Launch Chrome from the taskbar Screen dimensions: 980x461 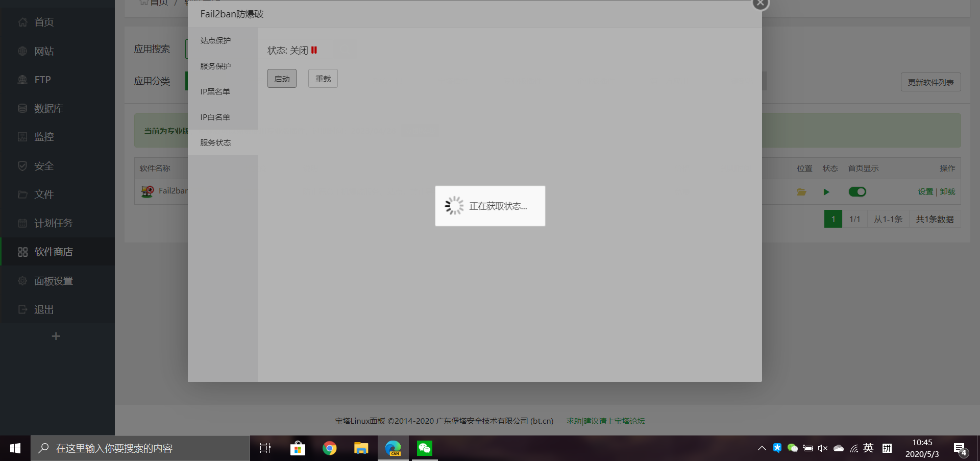coord(329,448)
